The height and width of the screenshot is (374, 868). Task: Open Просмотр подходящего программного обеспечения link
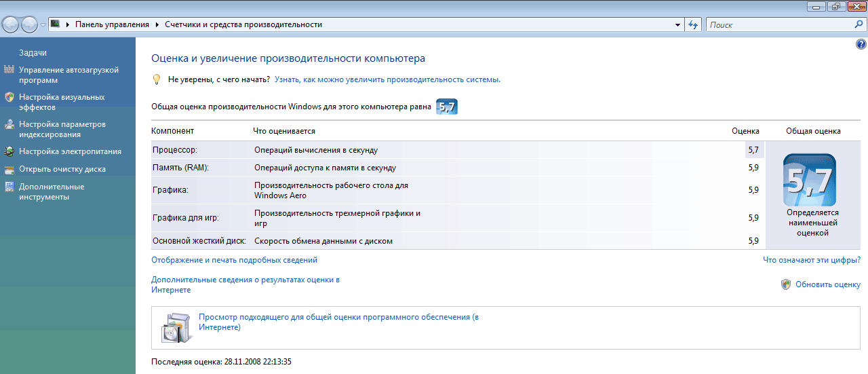[338, 322]
